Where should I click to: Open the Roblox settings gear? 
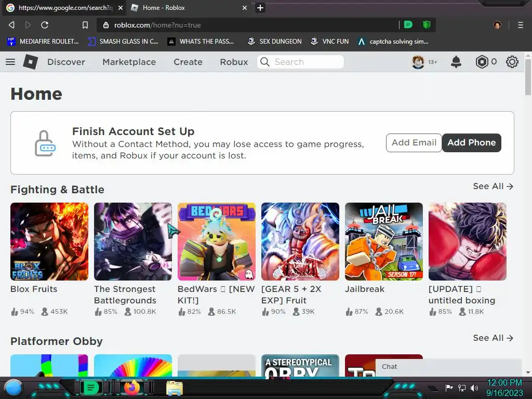coord(512,62)
